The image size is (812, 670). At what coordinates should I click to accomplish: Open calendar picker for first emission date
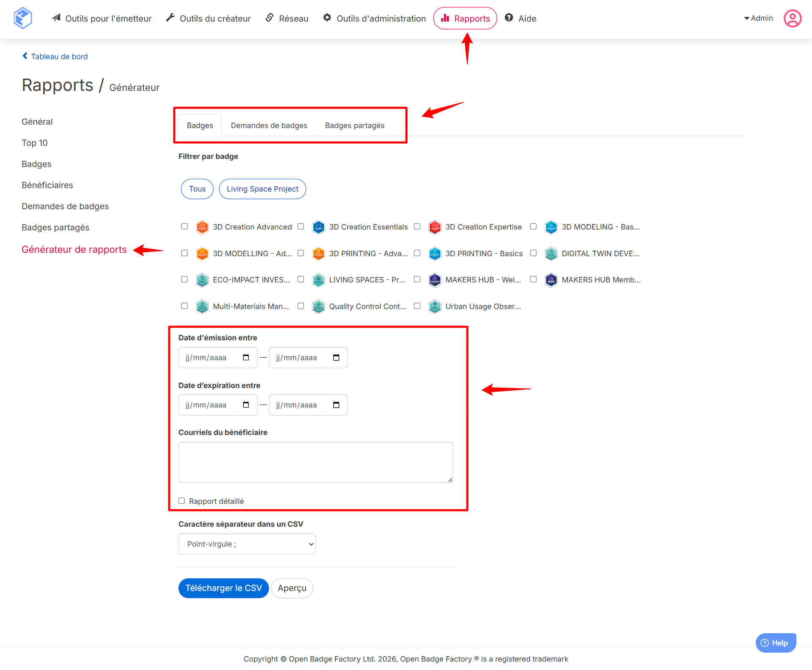tap(246, 358)
